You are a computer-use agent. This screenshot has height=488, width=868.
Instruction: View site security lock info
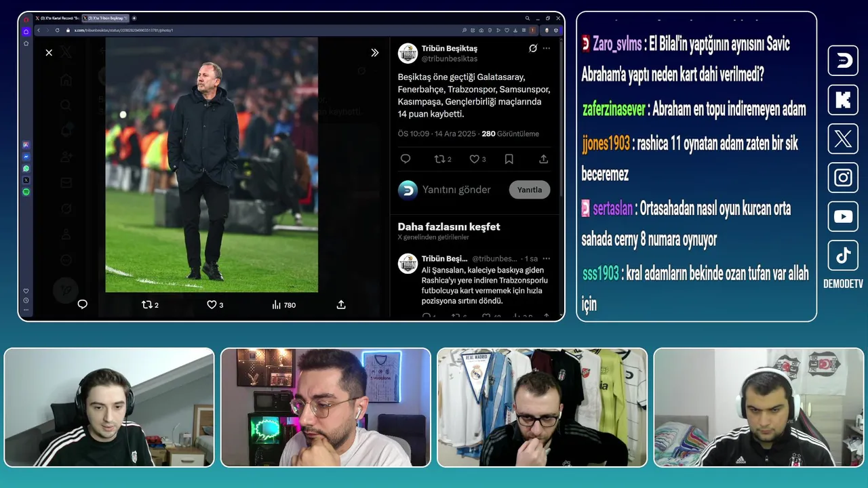point(69,30)
